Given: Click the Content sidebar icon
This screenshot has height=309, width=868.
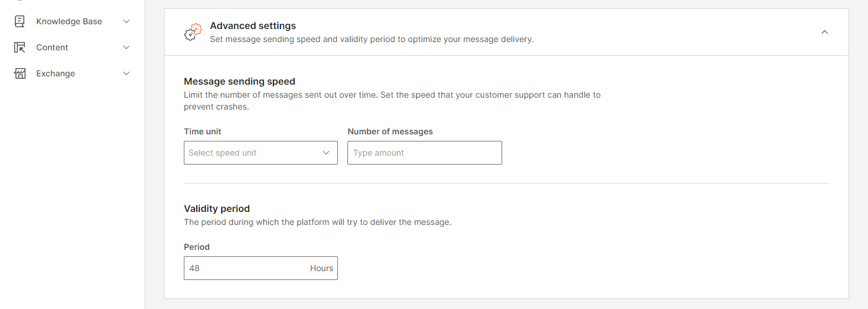Looking at the screenshot, I should click(x=20, y=47).
